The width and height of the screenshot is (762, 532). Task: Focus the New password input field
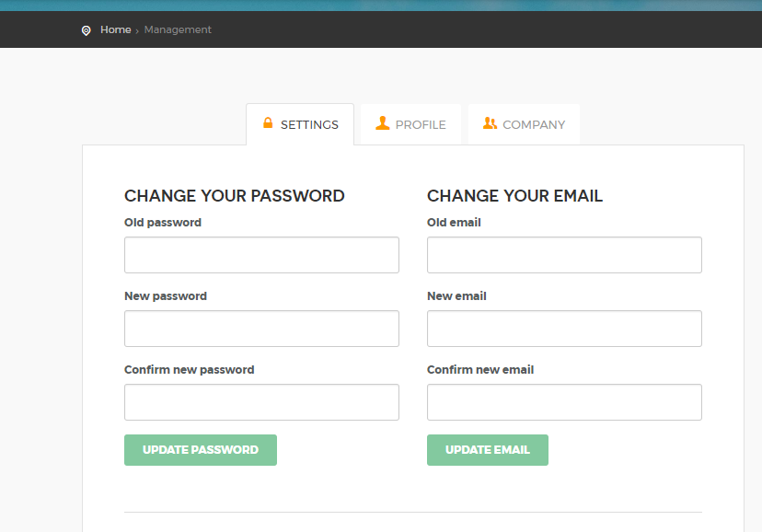[x=261, y=329]
